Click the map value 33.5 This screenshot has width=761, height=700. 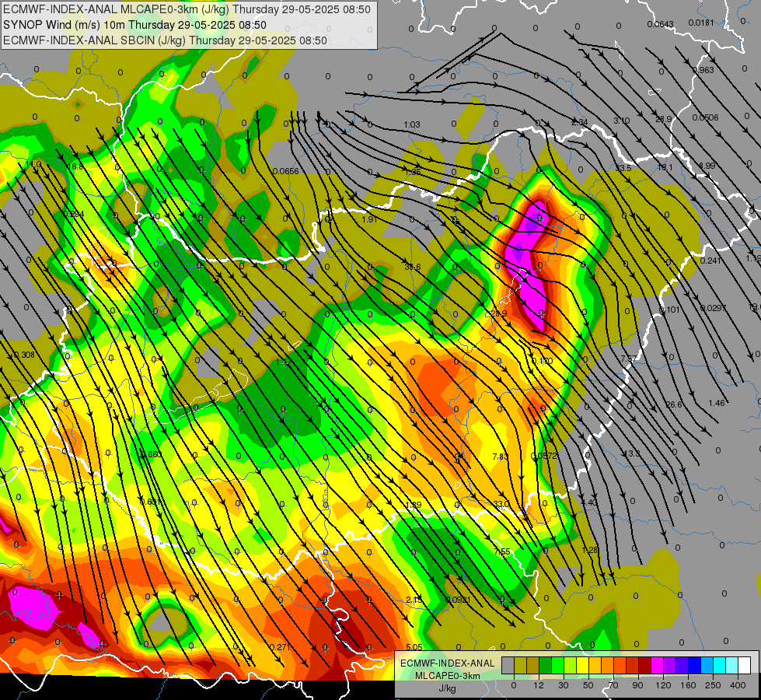coord(623,168)
